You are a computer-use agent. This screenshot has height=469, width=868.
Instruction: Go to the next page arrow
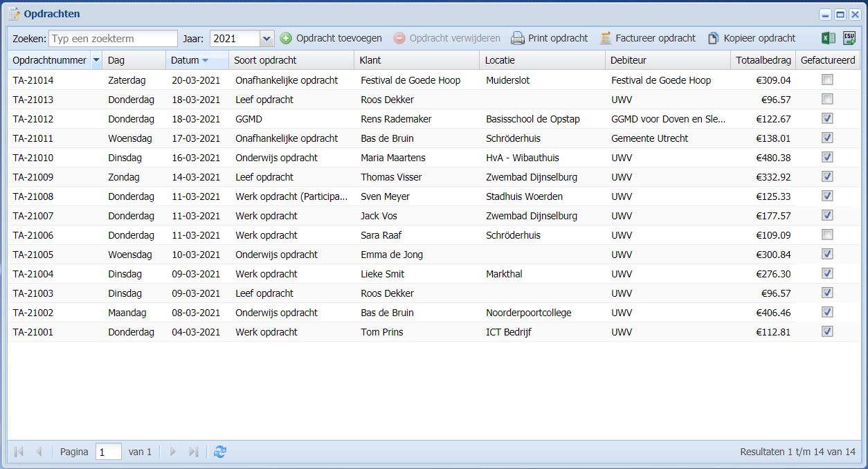(173, 452)
